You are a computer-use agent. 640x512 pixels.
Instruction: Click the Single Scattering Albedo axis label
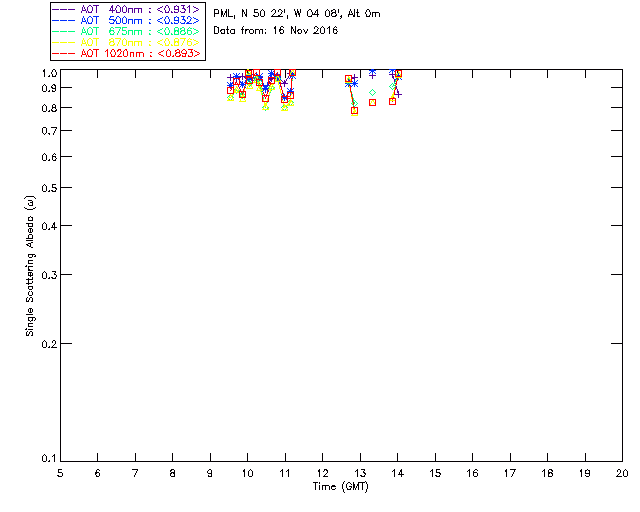30,266
